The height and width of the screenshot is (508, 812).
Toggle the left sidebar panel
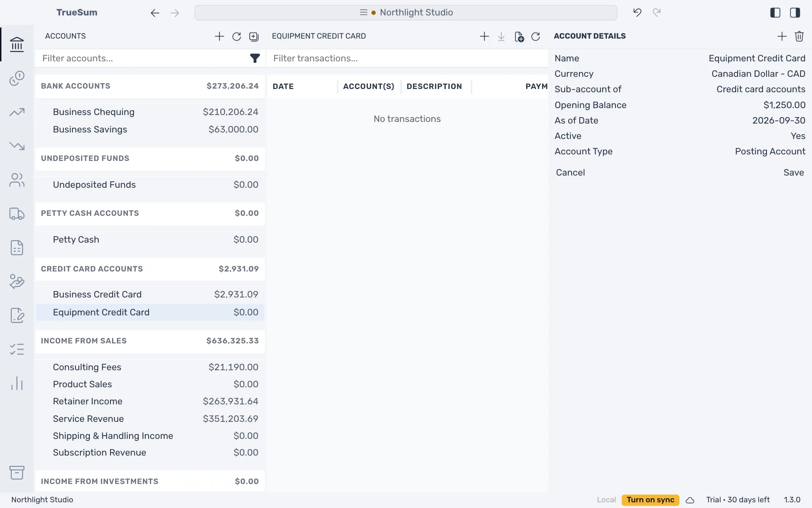point(775,13)
